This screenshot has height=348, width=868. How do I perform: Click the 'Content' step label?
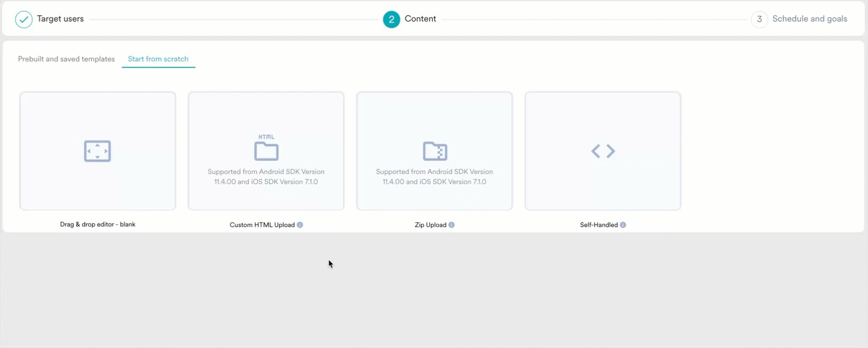pyautogui.click(x=420, y=19)
